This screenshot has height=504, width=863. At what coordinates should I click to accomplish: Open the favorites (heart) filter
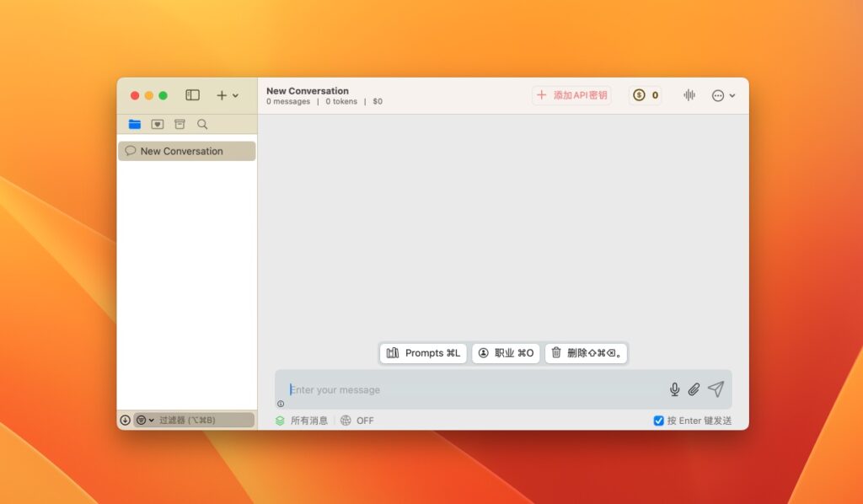(158, 123)
